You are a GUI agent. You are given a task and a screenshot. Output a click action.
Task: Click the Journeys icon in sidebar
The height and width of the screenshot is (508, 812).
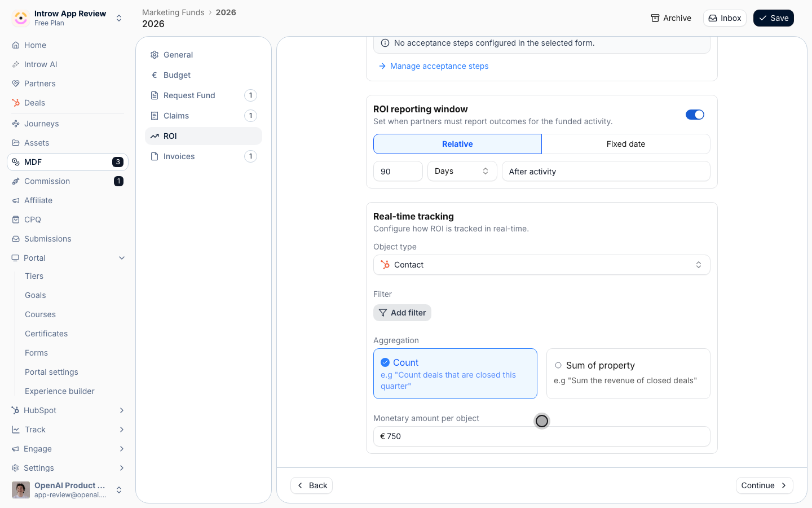(16, 124)
